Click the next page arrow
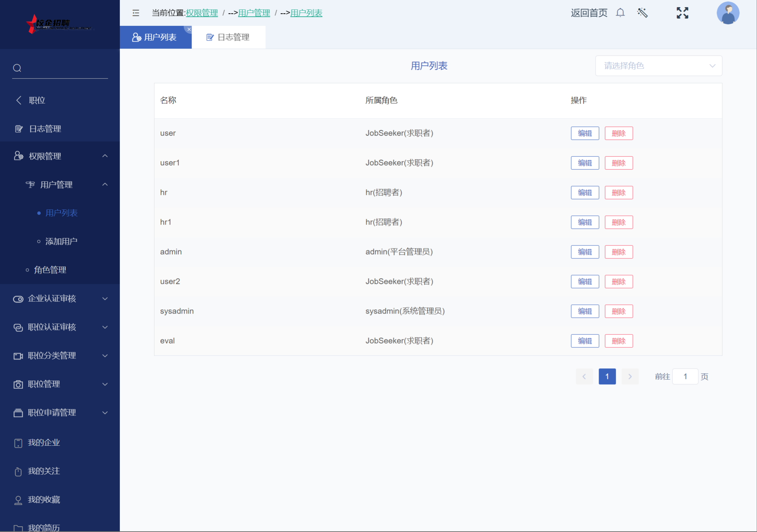 [x=630, y=376]
